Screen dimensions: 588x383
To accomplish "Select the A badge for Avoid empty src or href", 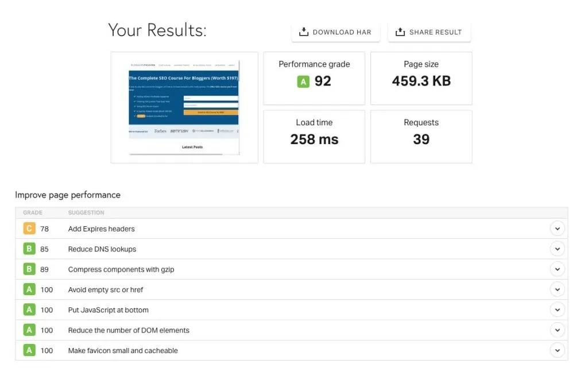I will click(29, 289).
